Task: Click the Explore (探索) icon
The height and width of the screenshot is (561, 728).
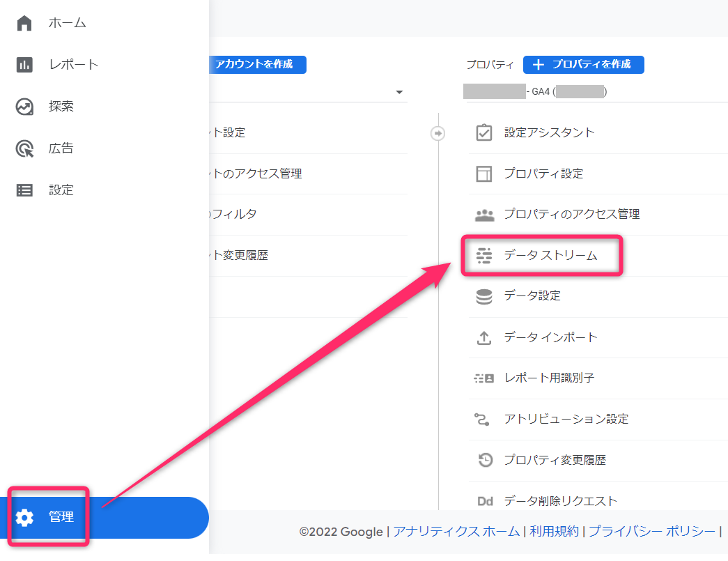Action: [24, 107]
